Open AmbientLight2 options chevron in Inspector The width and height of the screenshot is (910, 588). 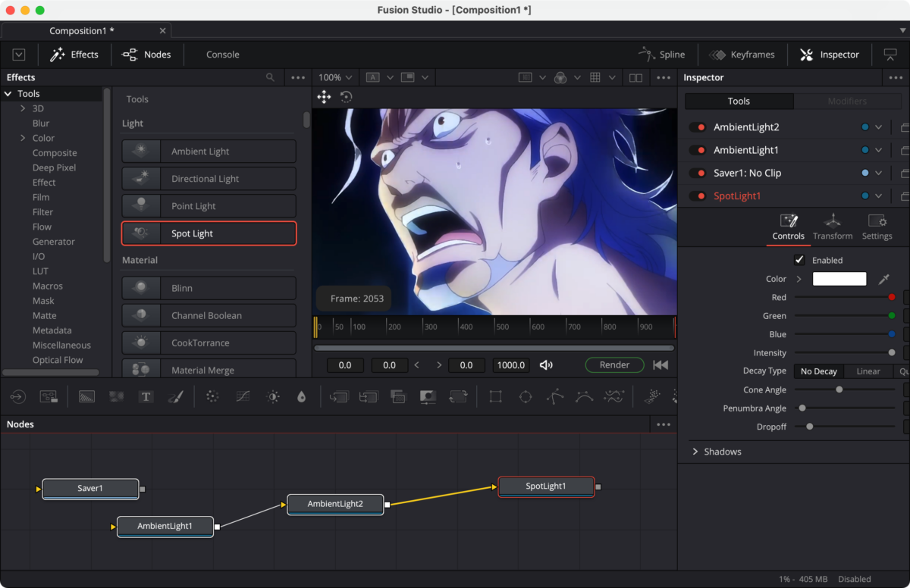tap(879, 127)
